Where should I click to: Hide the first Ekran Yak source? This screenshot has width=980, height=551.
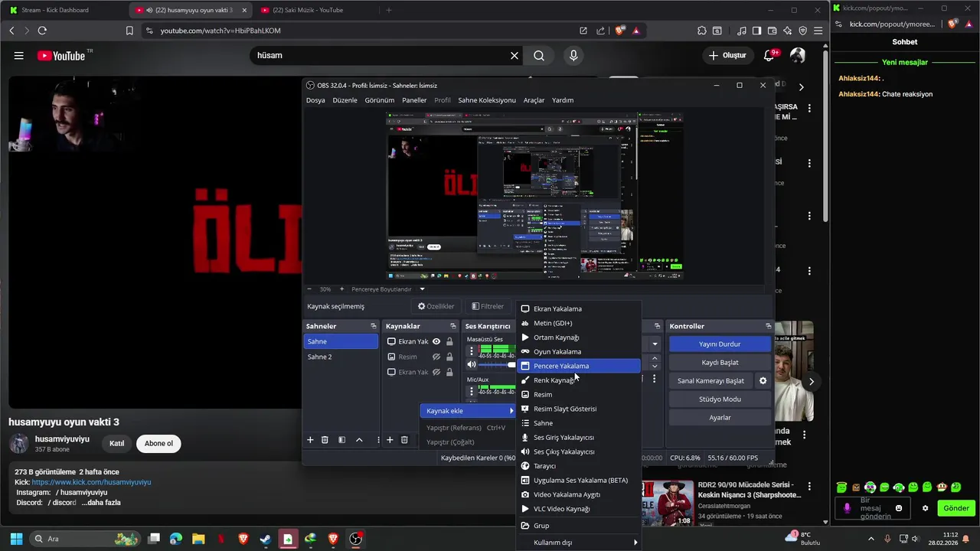436,342
